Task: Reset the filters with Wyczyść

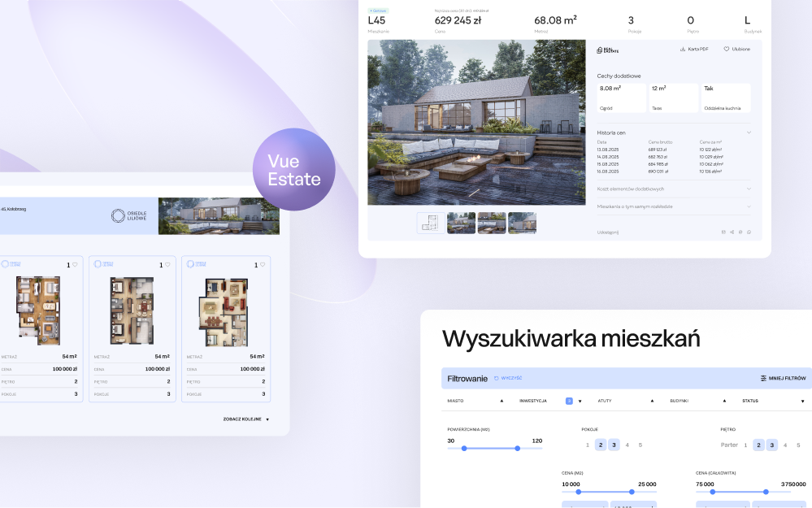Action: pyautogui.click(x=508, y=378)
